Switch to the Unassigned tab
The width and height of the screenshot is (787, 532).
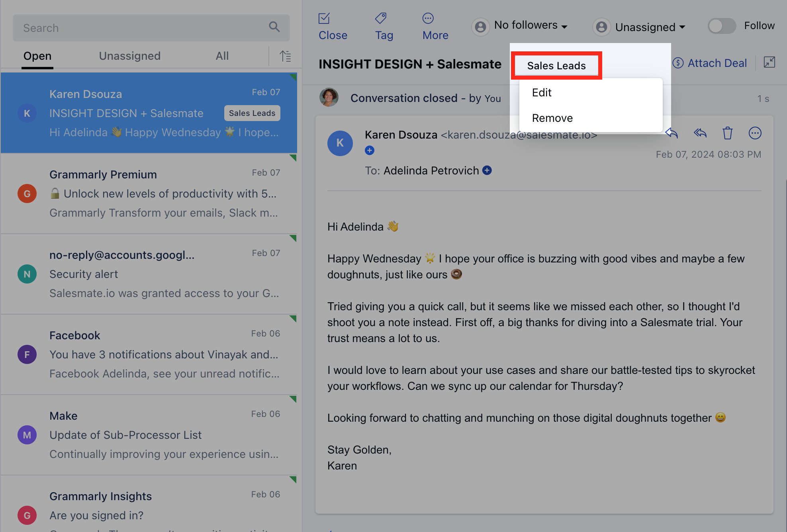[129, 56]
